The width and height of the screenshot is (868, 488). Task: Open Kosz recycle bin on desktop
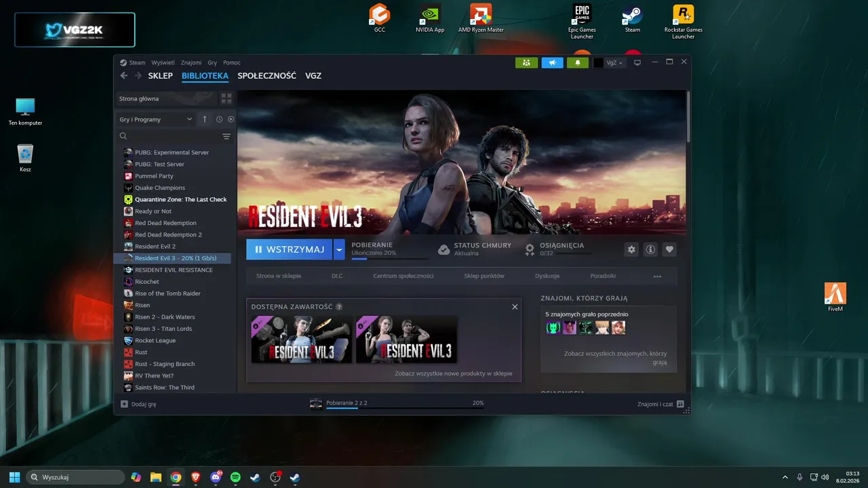[25, 158]
